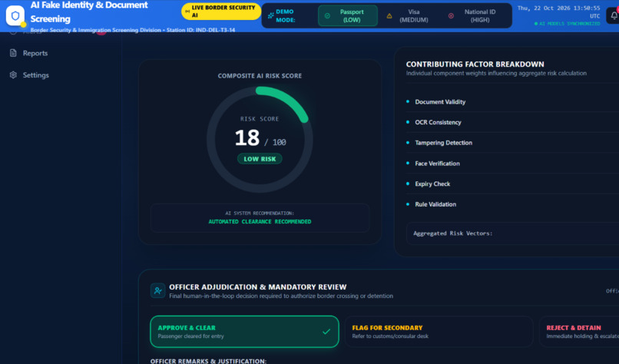The image size is (619, 364).
Task: Click the Passport green check circle icon
Action: (x=327, y=16)
